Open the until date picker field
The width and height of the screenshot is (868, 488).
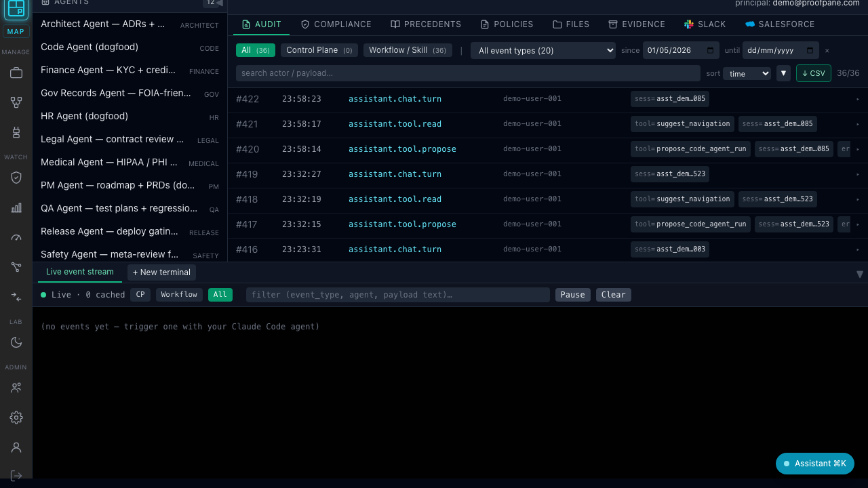[x=781, y=51]
